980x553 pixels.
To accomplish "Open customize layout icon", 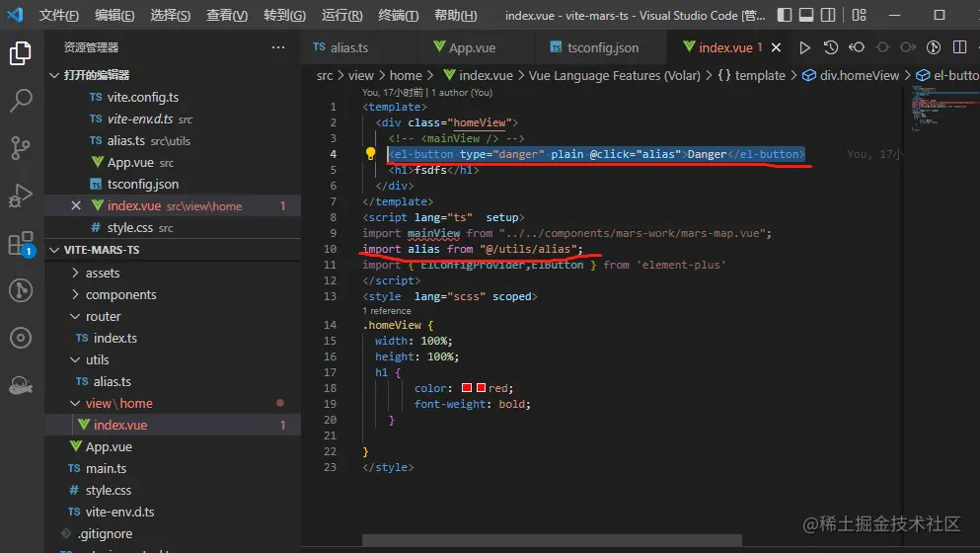I will (860, 15).
